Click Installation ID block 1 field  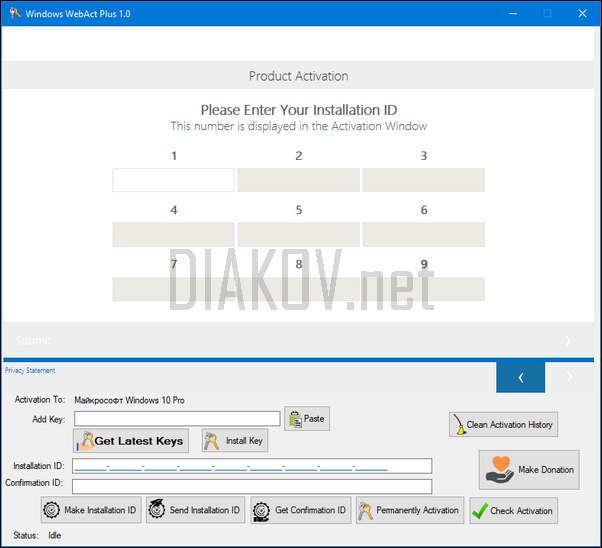tap(174, 180)
